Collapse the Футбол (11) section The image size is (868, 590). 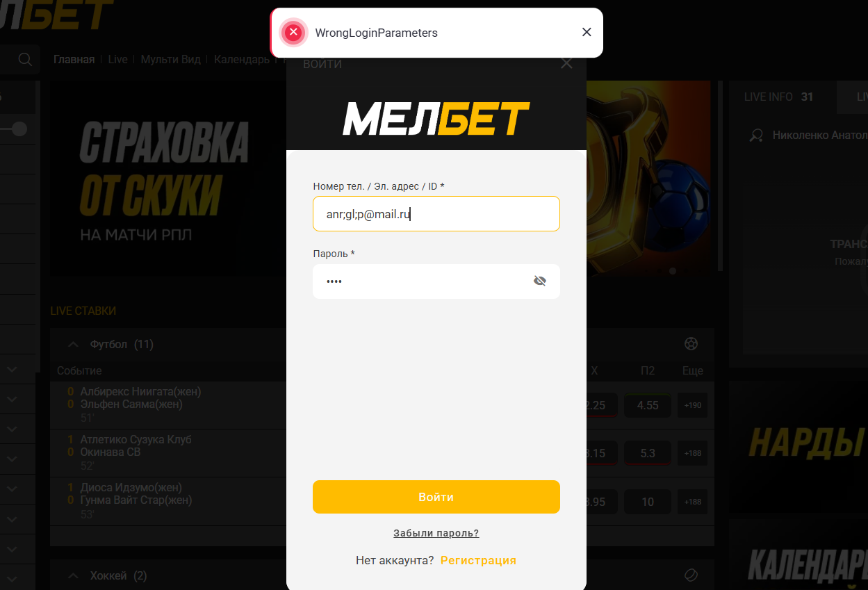pos(72,344)
